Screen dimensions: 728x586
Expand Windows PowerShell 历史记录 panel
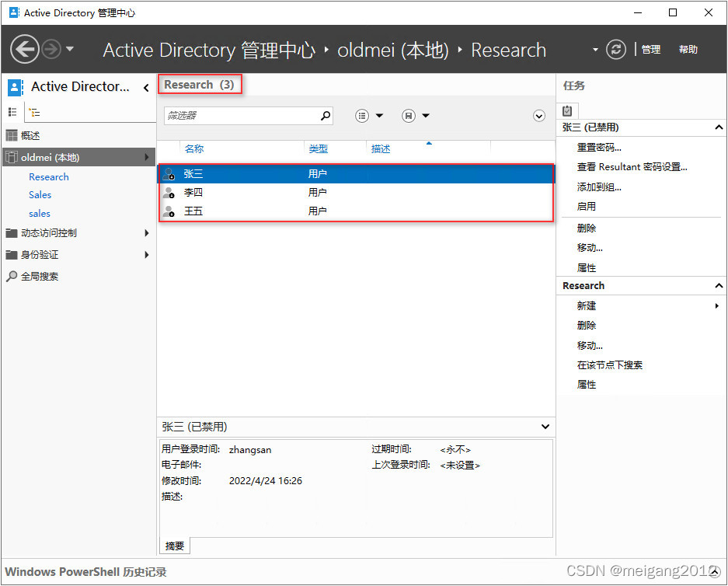[x=715, y=570]
